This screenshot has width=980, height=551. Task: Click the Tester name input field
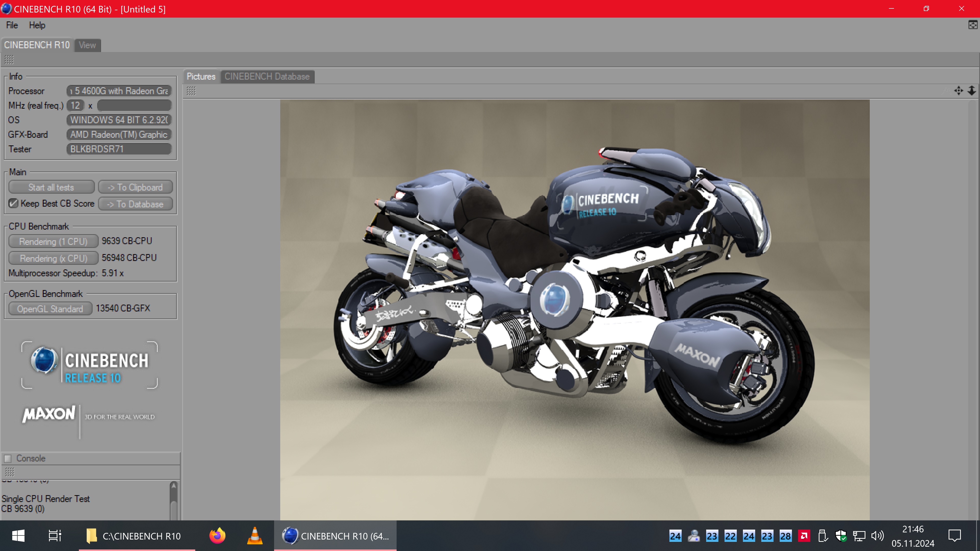[119, 149]
